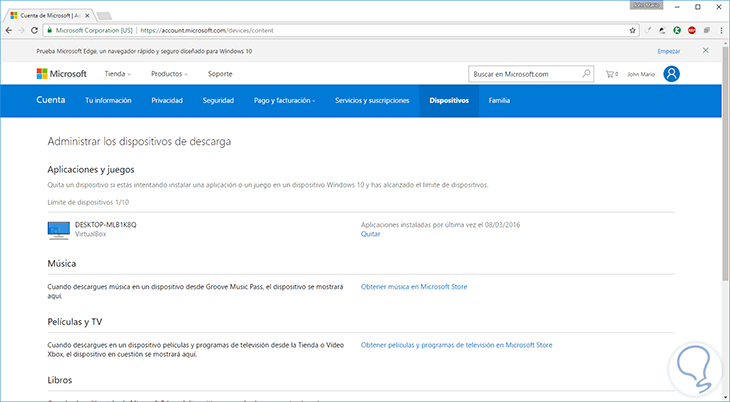Click the gray stacked-pages extension icon
The width and height of the screenshot is (730, 402).
pos(707,30)
